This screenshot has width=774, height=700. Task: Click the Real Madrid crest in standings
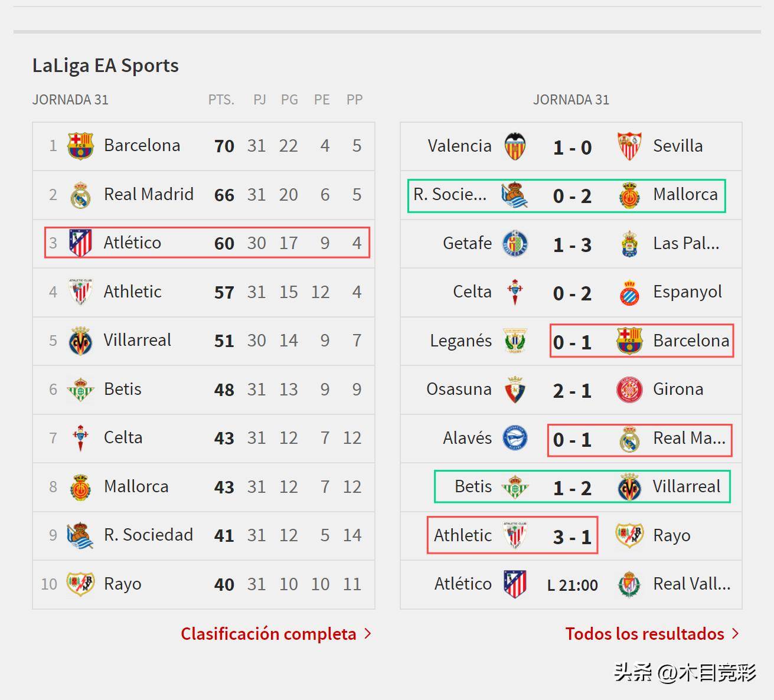(80, 195)
